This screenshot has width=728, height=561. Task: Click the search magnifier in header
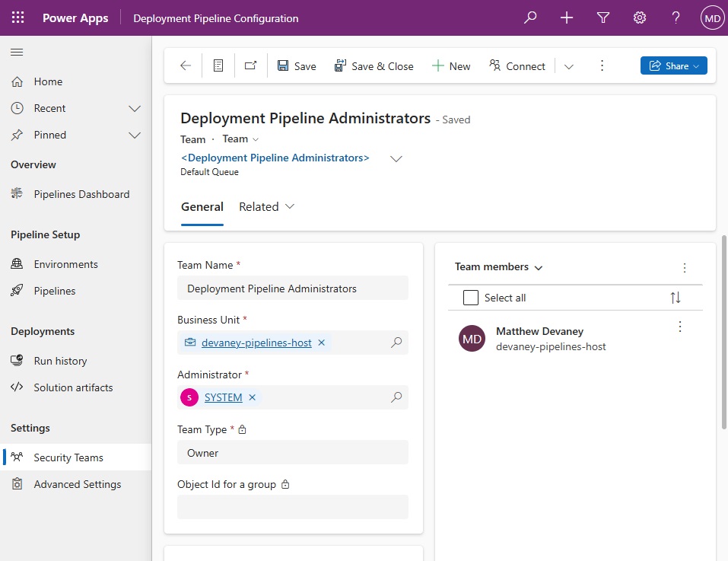click(530, 18)
